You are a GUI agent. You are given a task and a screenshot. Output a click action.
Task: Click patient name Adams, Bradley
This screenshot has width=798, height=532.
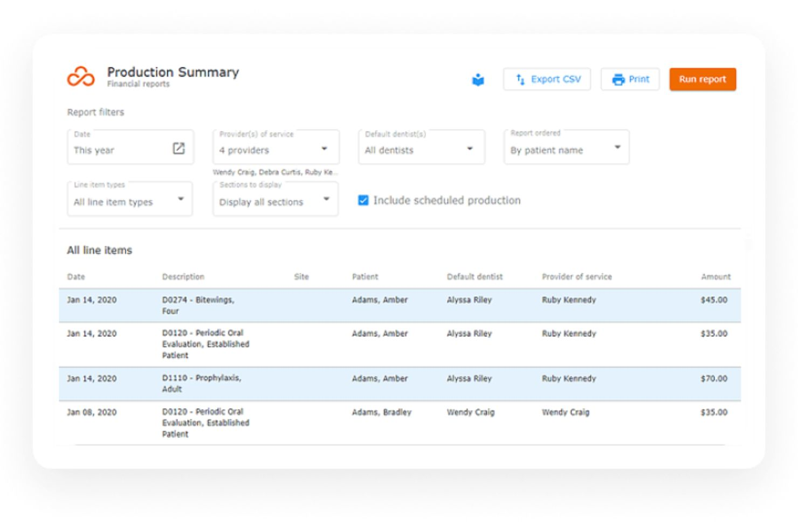(382, 412)
